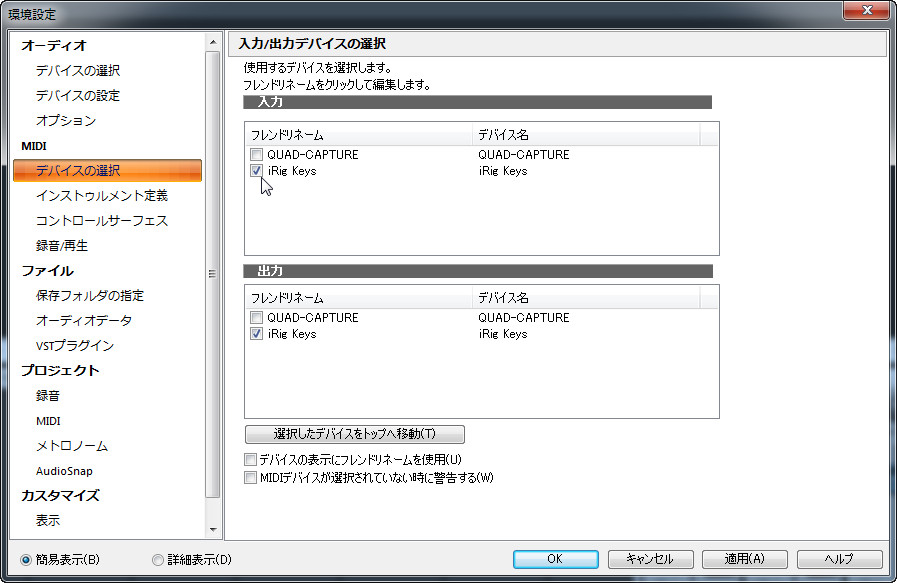Check QUAD-CAPTURE in the 出力 list
Image resolution: width=897 pixels, height=583 pixels.
coord(256,318)
